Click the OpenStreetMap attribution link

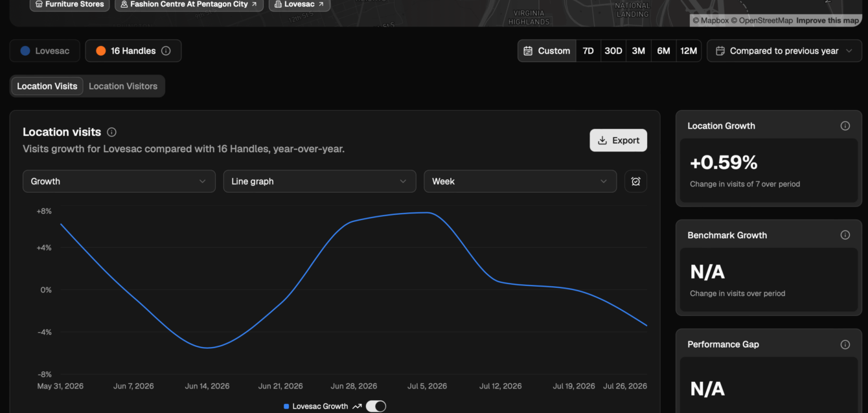click(762, 21)
